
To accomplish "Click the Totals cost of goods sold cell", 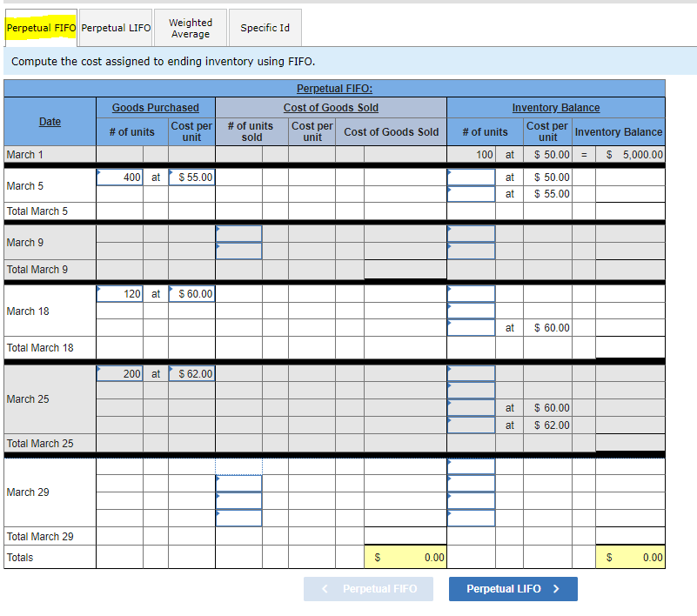I will click(x=405, y=557).
